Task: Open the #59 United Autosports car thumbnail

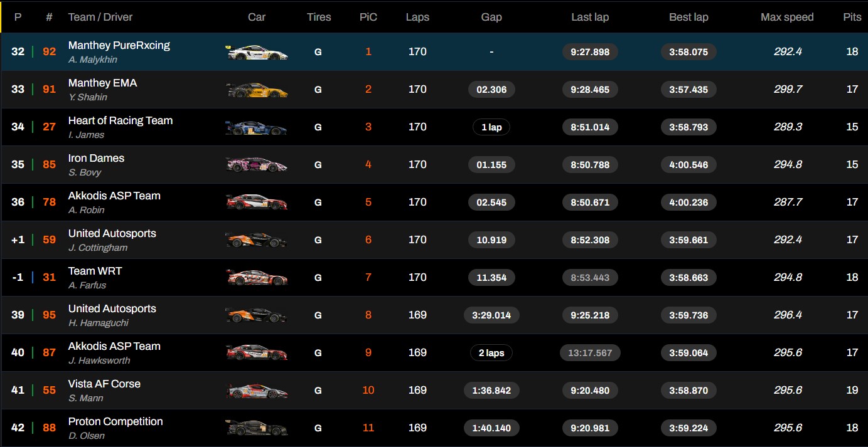Action: tap(257, 240)
